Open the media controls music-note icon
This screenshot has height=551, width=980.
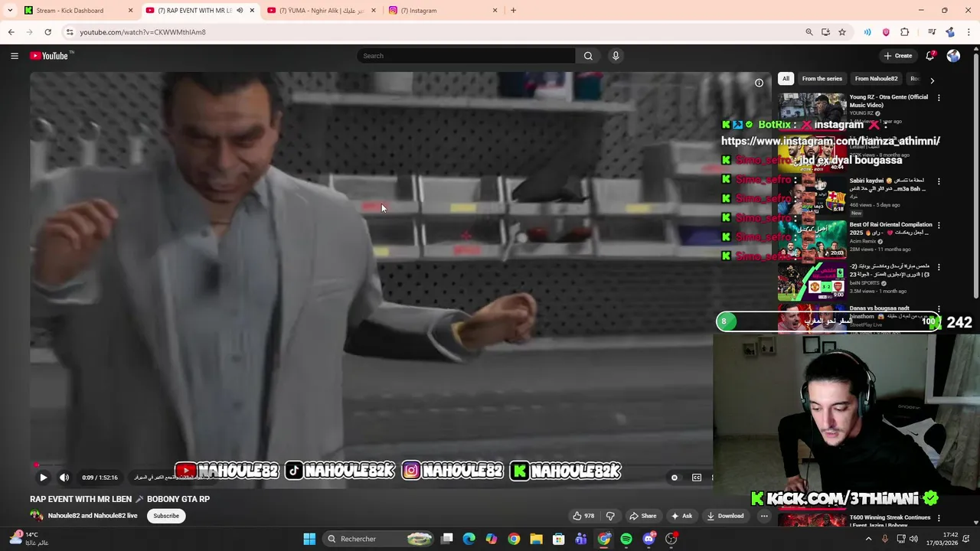click(x=932, y=32)
